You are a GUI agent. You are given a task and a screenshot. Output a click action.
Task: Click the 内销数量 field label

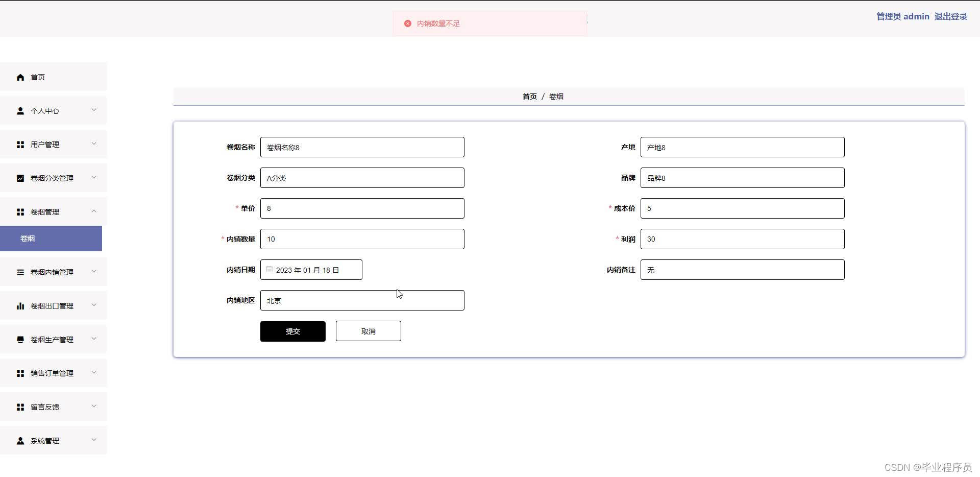click(241, 239)
